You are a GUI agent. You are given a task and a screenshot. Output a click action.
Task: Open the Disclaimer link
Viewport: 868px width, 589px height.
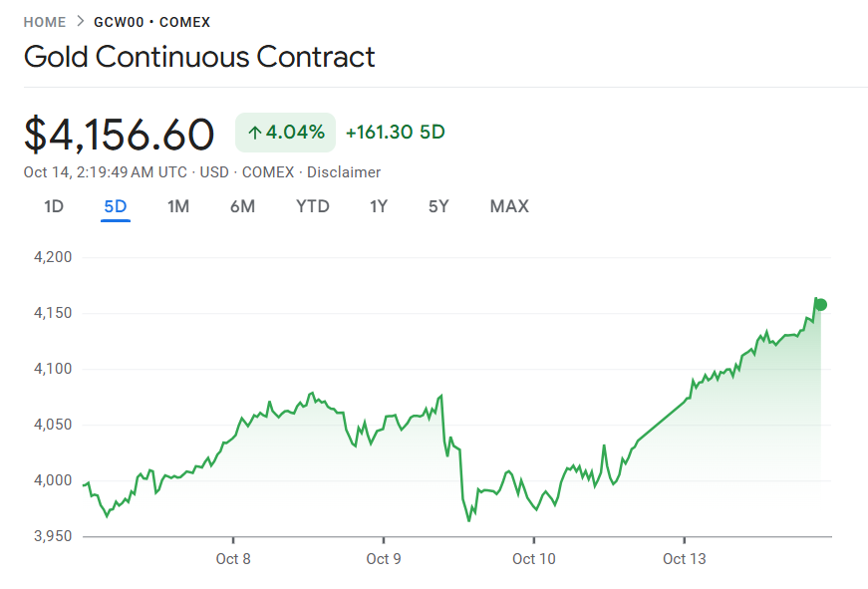344,172
